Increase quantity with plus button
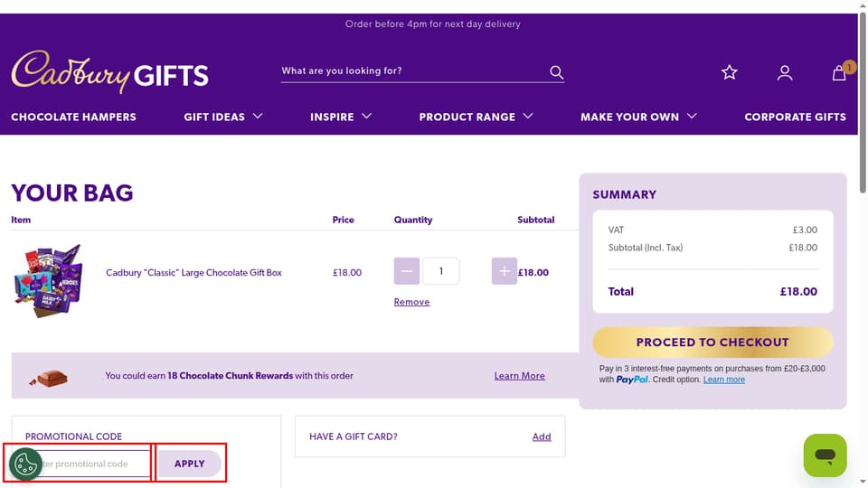Screen dimensions: 868x488 click(504, 271)
